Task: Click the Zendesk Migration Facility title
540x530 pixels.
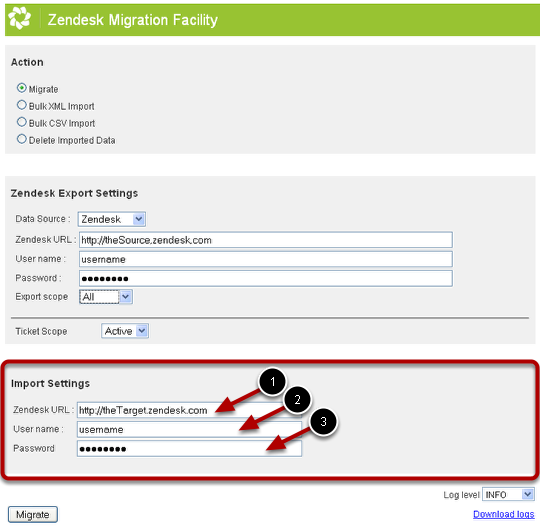Action: pos(133,20)
